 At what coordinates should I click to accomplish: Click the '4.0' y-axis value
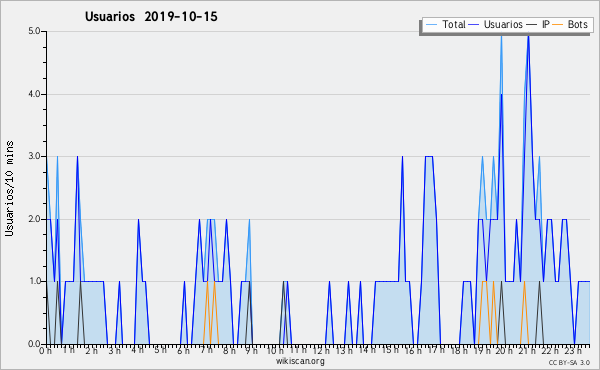[x=34, y=94]
